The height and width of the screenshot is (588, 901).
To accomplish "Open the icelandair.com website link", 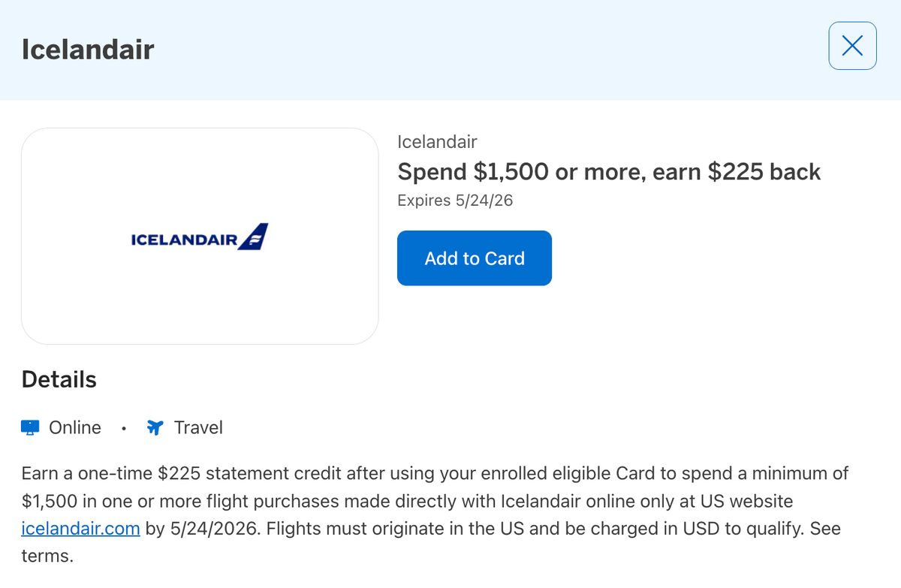I will (x=80, y=528).
